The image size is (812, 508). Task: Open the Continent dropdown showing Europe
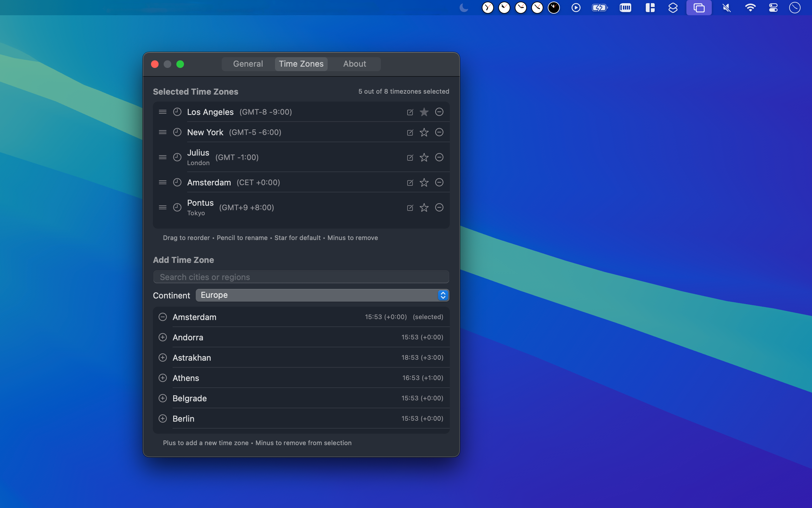coord(322,295)
